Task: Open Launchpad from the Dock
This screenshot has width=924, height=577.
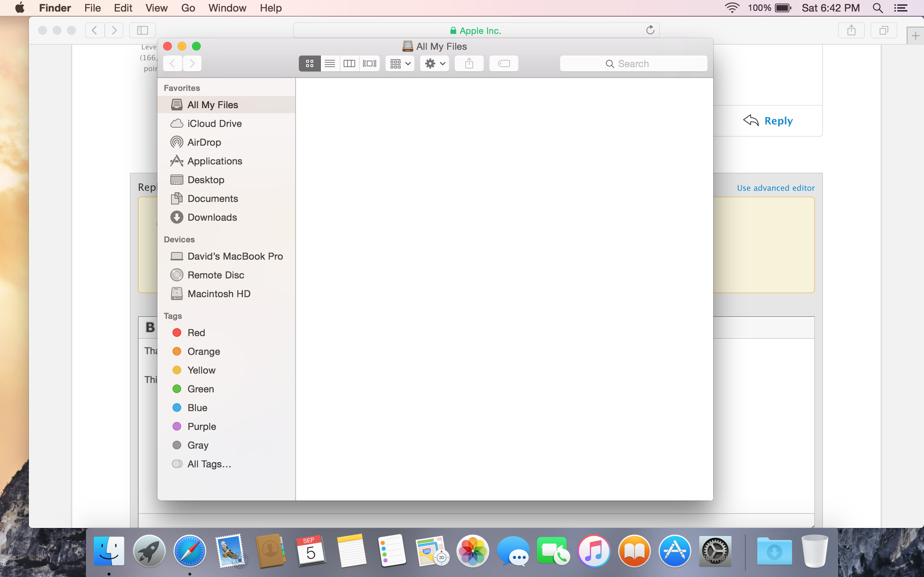Action: tap(149, 551)
